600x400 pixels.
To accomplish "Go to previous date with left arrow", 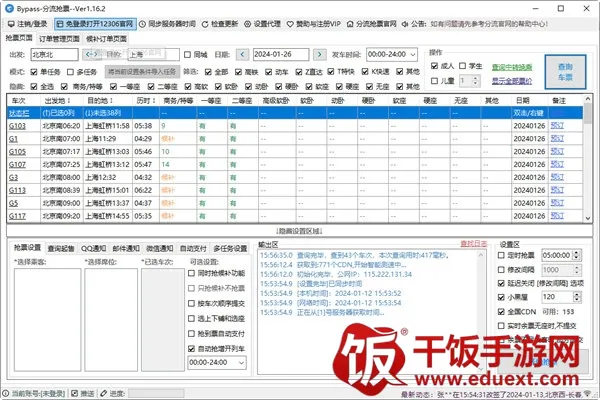I will coord(242,54).
